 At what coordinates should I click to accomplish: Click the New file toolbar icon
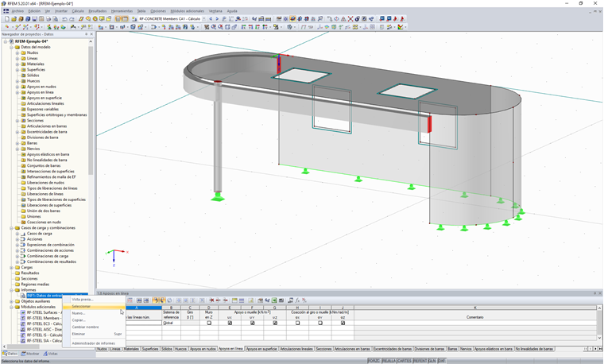(x=6, y=18)
